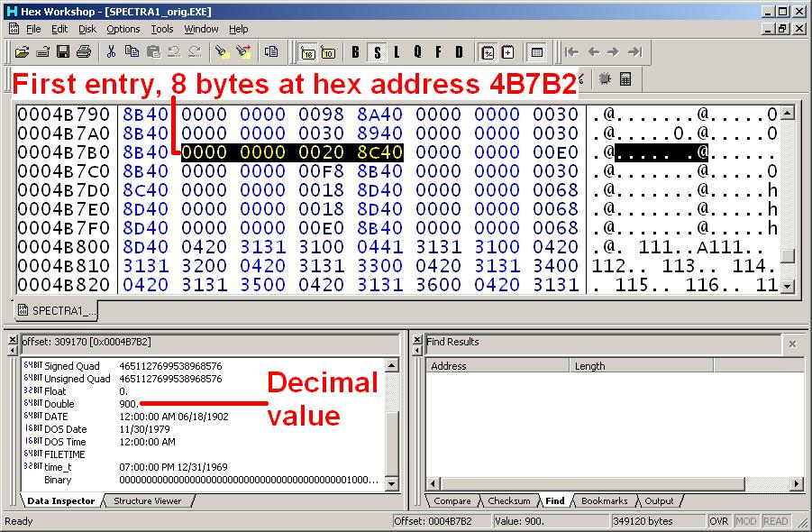Jump to first with the bar-left arrow
The height and width of the screenshot is (532, 812).
[571, 51]
